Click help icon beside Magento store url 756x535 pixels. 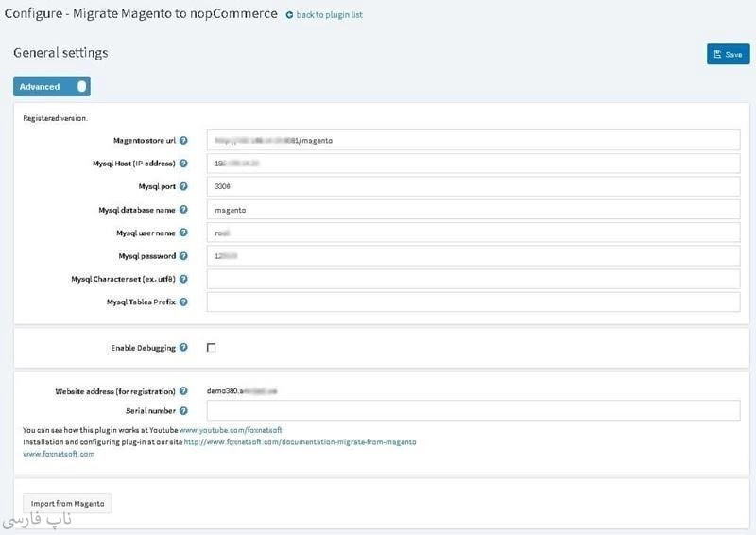point(183,141)
